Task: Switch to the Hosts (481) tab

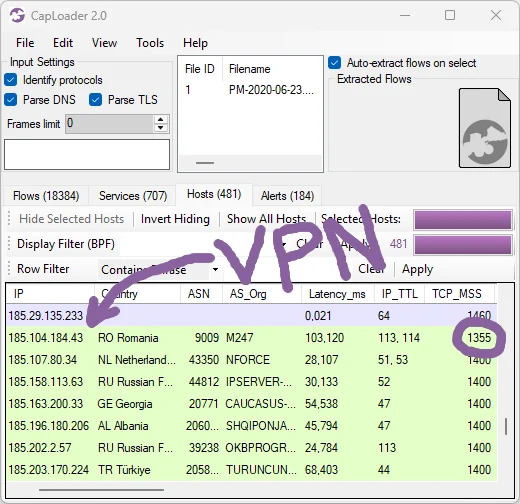Action: [x=214, y=194]
